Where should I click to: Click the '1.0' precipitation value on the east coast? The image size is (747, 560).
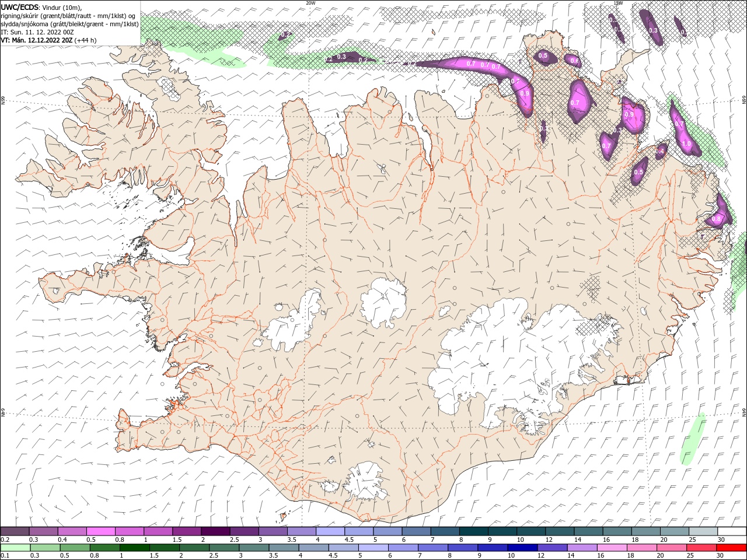tap(686, 143)
